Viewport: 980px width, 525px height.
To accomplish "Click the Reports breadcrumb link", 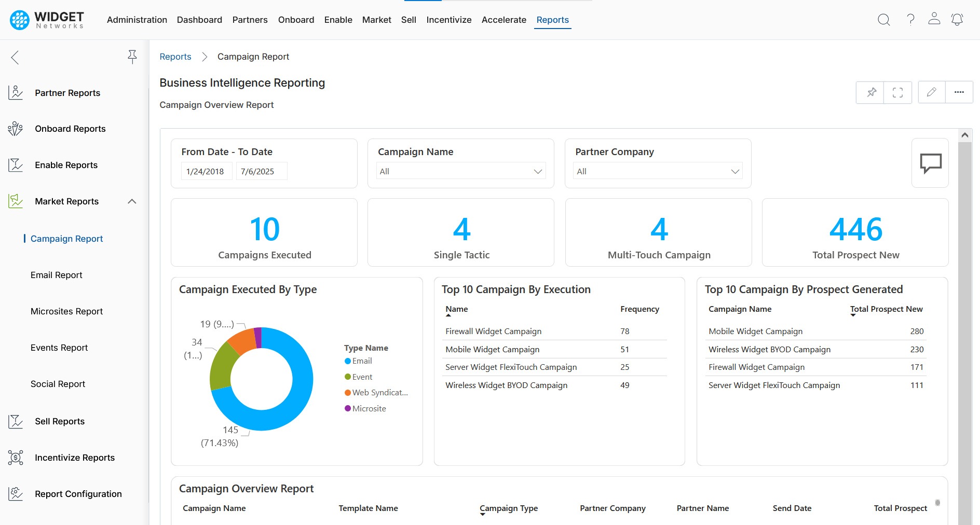I will [175, 57].
